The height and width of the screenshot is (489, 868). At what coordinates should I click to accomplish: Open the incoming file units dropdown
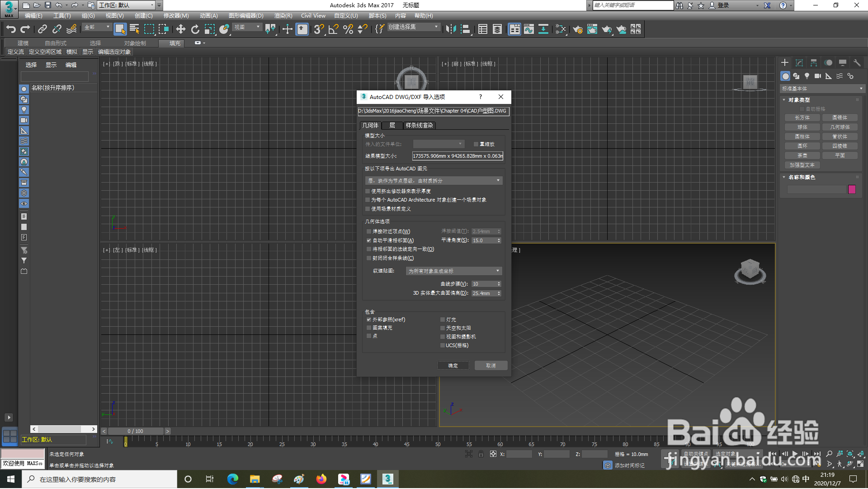(439, 144)
